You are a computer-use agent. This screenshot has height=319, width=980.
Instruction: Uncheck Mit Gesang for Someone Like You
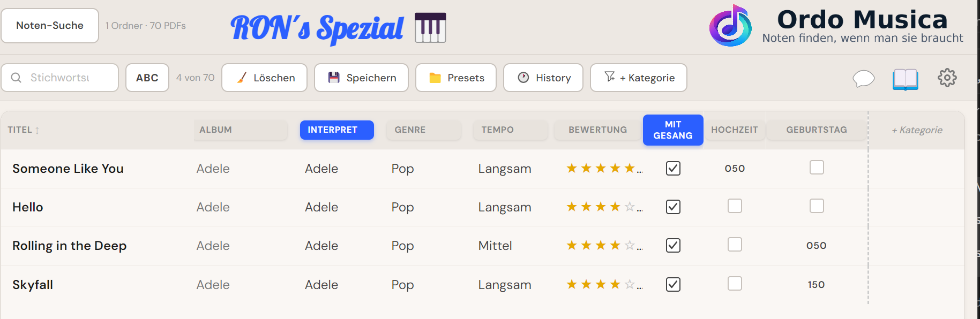pos(673,168)
